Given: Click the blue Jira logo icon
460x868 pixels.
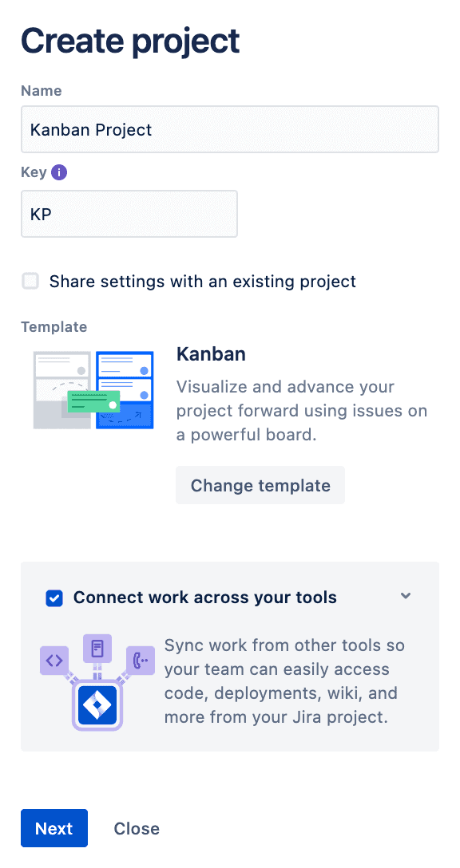Looking at the screenshot, I should pos(97,704).
